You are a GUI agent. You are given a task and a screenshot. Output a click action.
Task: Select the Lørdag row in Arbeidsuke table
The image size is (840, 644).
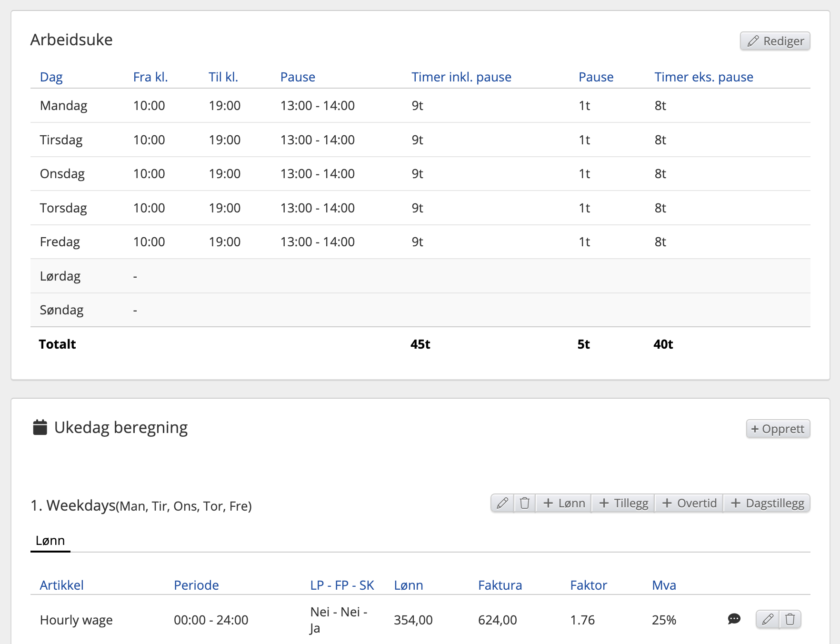click(x=60, y=276)
